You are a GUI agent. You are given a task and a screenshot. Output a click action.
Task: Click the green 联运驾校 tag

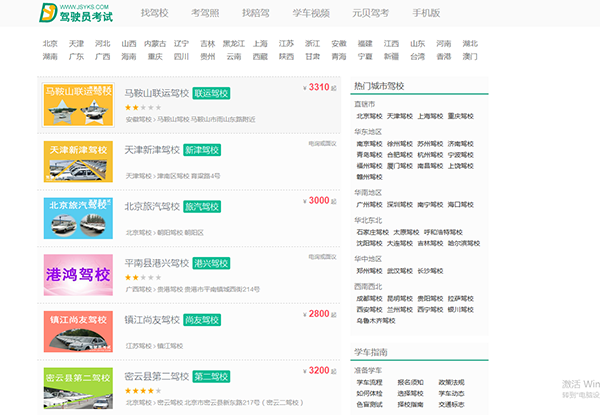[x=211, y=93]
